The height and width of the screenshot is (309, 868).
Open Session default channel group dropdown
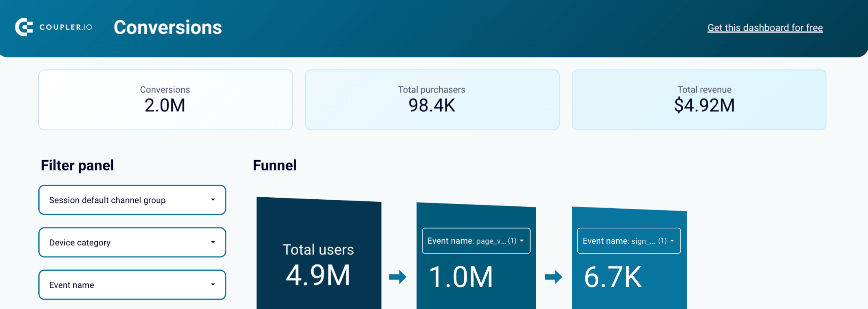(132, 200)
